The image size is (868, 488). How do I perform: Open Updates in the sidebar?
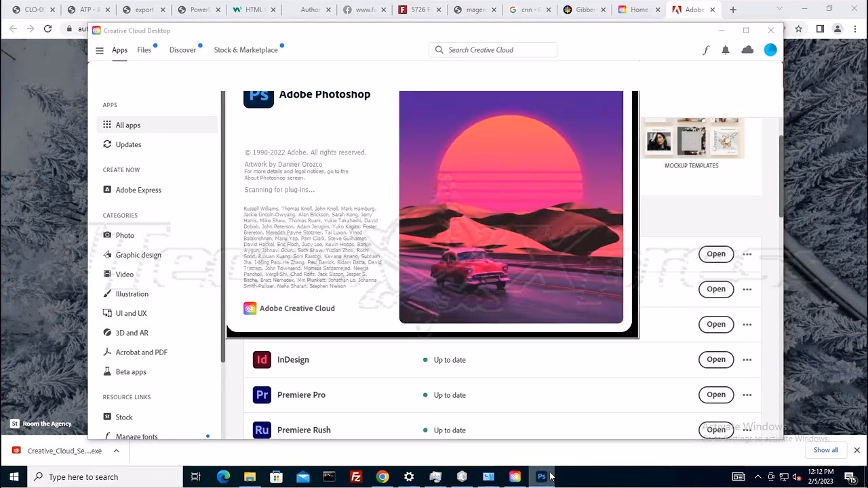(128, 144)
